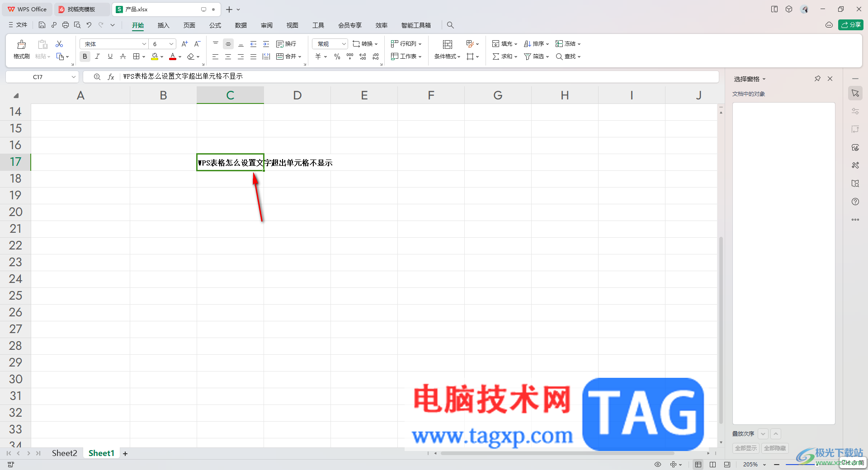Switch to Sheet2 tab

pos(64,453)
